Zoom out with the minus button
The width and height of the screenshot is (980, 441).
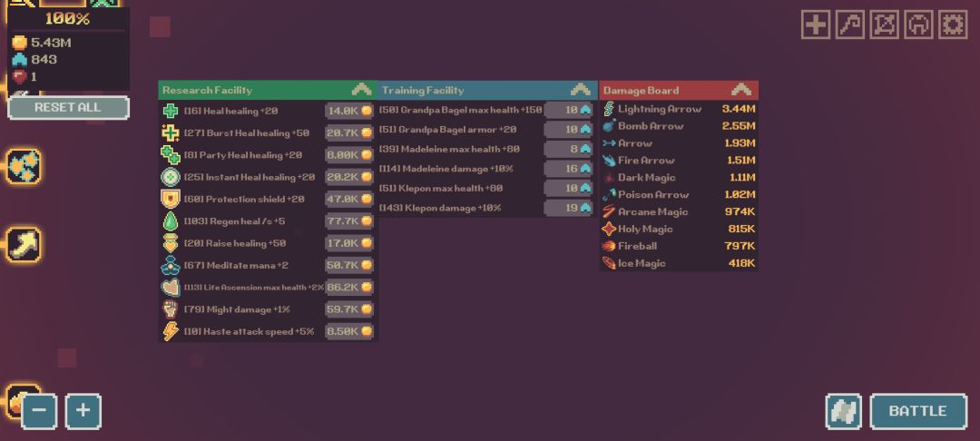click(x=39, y=411)
